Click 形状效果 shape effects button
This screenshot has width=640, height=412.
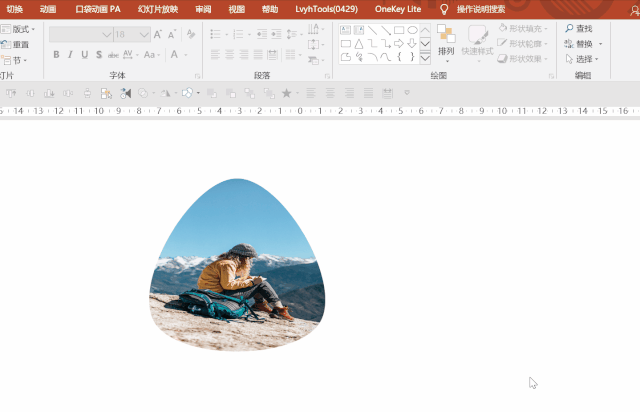coord(522,59)
